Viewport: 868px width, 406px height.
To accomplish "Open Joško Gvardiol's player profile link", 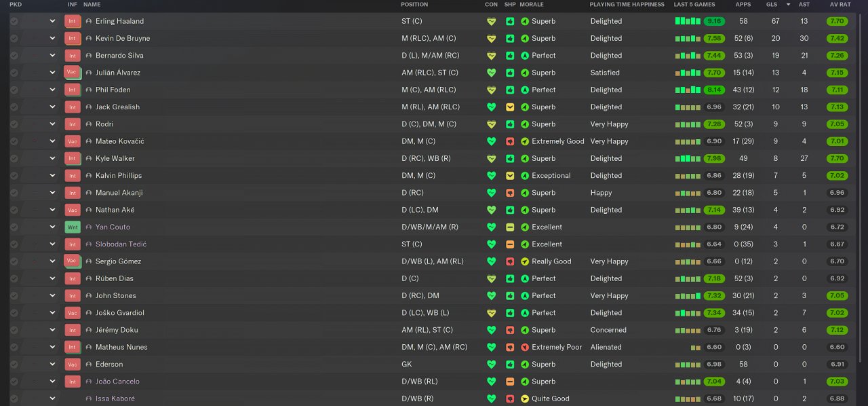I will pos(119,312).
